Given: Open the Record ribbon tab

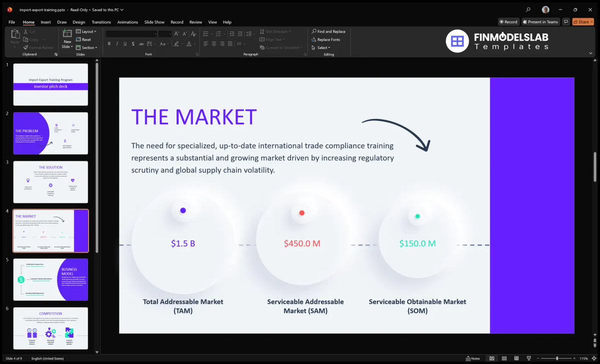Looking at the screenshot, I should [177, 22].
